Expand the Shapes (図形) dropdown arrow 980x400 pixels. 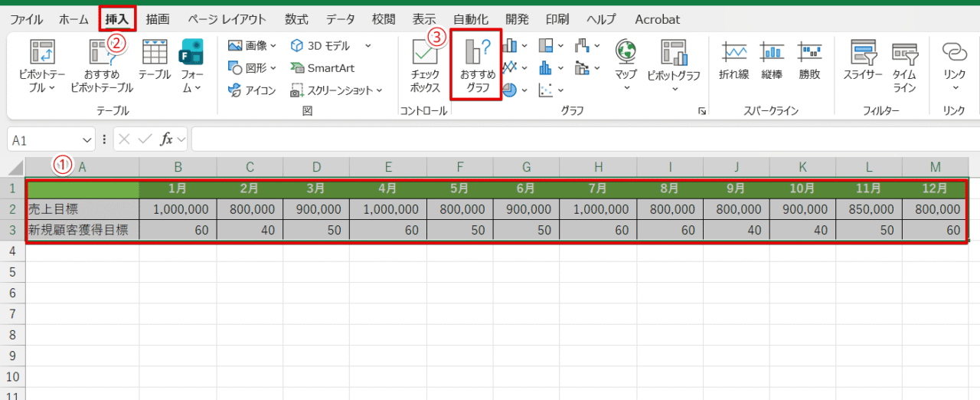click(273, 68)
